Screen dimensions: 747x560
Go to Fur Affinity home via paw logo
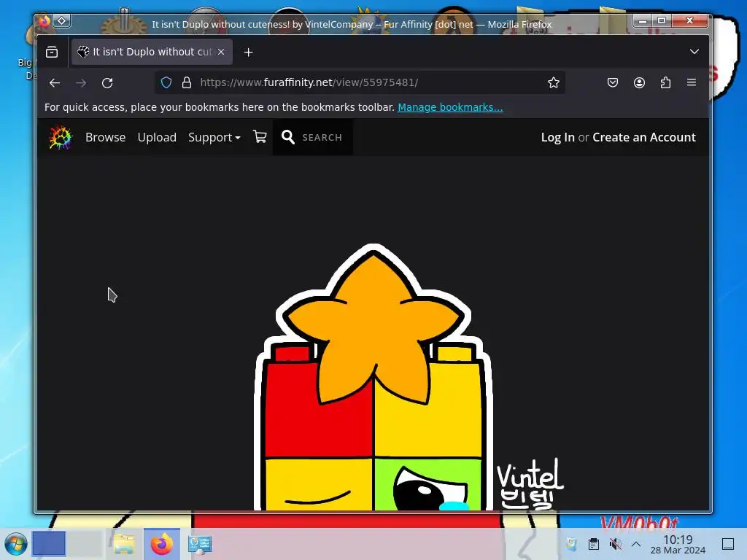(x=61, y=137)
